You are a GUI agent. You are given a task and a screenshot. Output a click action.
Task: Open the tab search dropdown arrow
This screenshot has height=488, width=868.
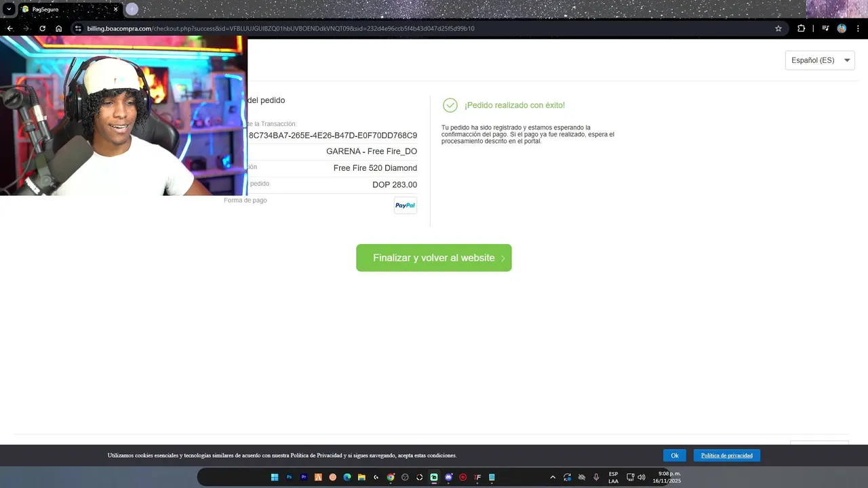coord(9,9)
